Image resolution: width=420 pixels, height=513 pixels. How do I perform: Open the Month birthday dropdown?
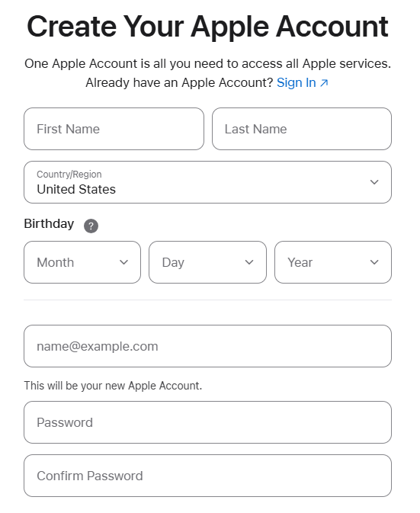click(x=82, y=262)
